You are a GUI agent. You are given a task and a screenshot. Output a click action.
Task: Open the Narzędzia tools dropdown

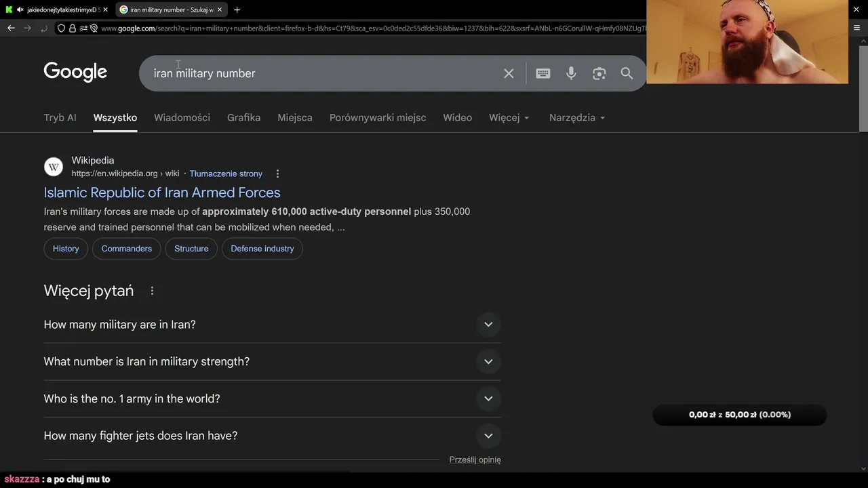click(577, 117)
